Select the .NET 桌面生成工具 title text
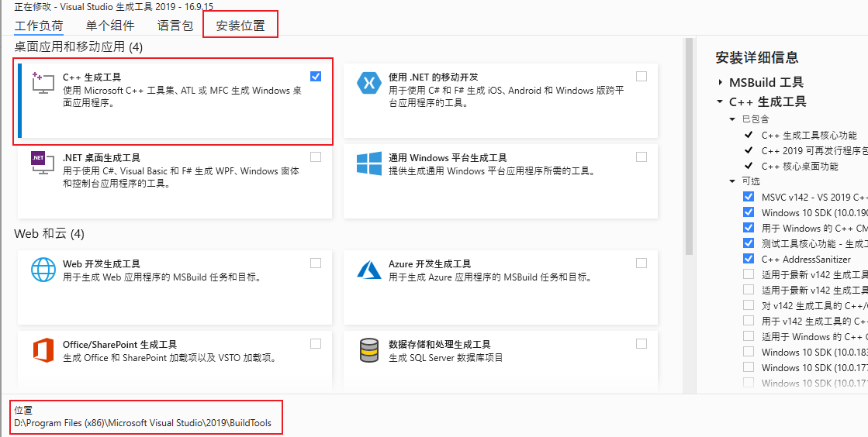Viewport: 868px width, 437px height. coord(102,157)
